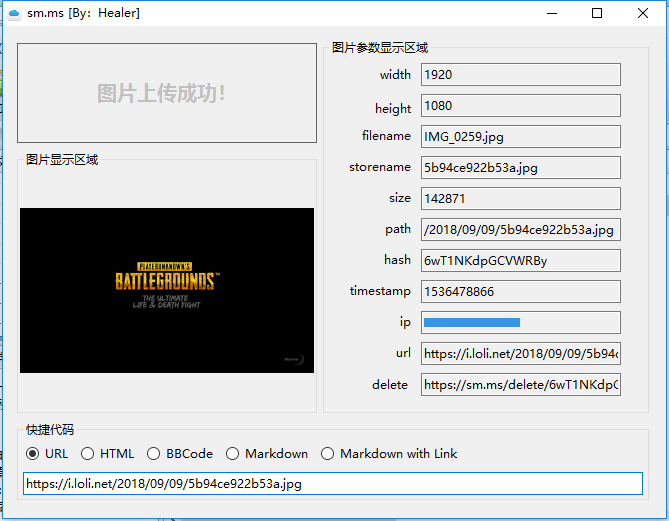Click the height field showing 1080
The width and height of the screenshot is (669, 521).
coord(521,105)
